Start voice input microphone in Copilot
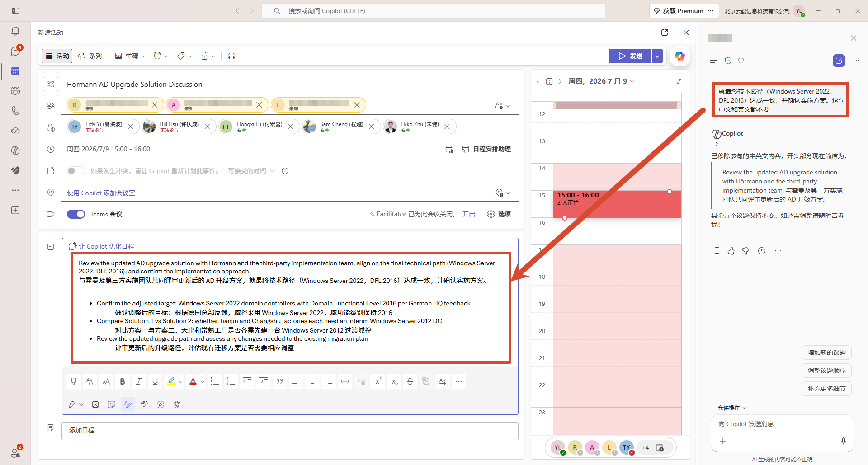Screen dimensions: 868x465 (x=844, y=441)
